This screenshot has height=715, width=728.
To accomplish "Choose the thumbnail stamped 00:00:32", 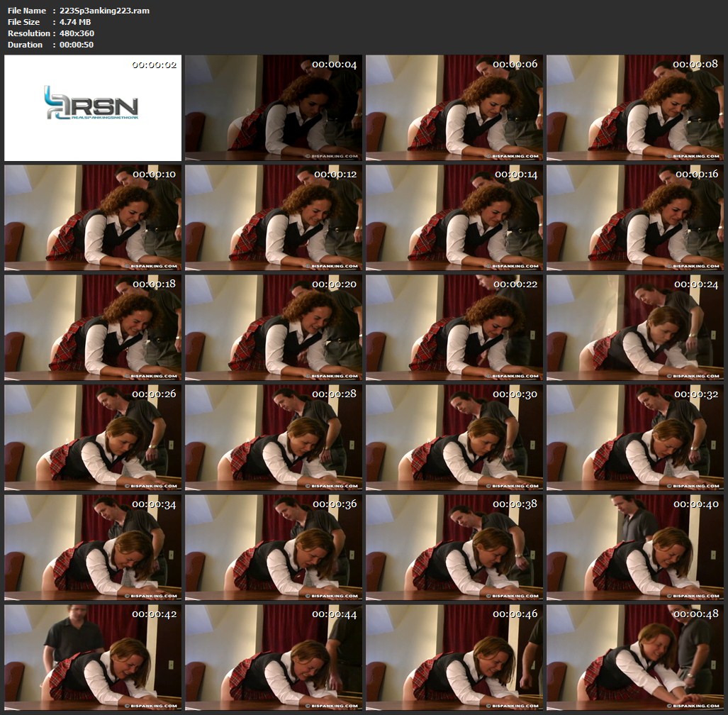I will (x=634, y=438).
